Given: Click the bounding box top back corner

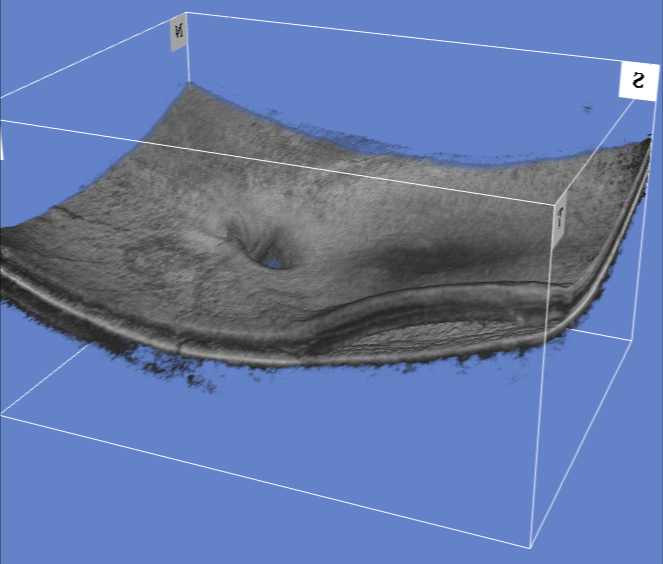Looking at the screenshot, I should [187, 13].
